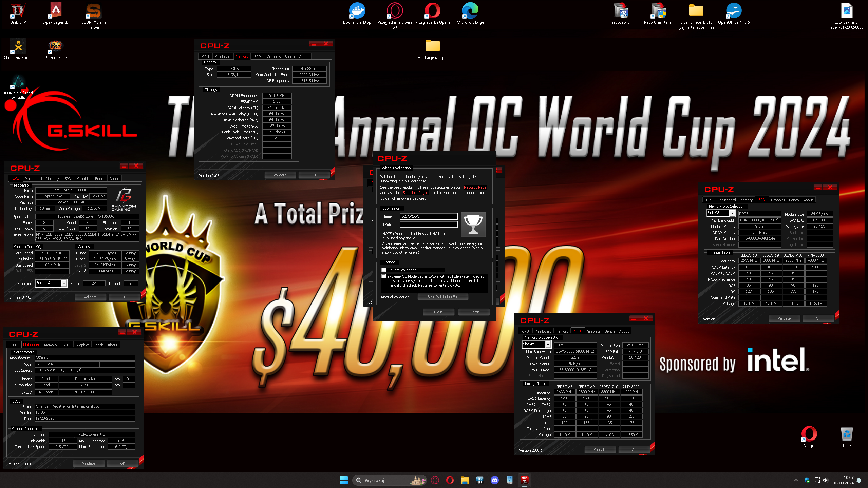Image resolution: width=868 pixels, height=488 pixels.
Task: Switch to CPU tab in the Memory CPU-Z window
Action: (x=205, y=57)
